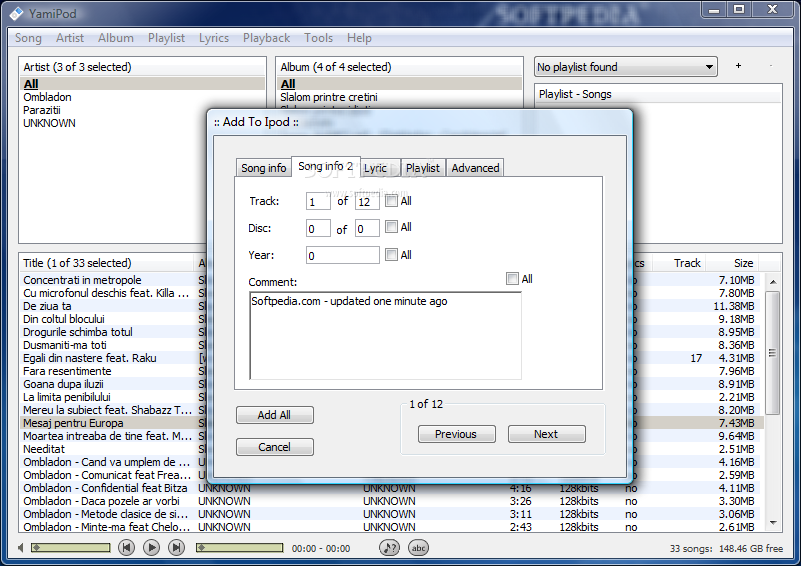Check the All box next to Track
The image size is (801, 566).
[x=391, y=201]
